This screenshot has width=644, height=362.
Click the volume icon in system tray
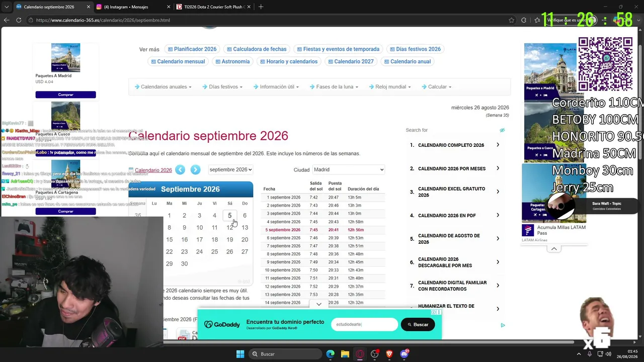point(609,354)
